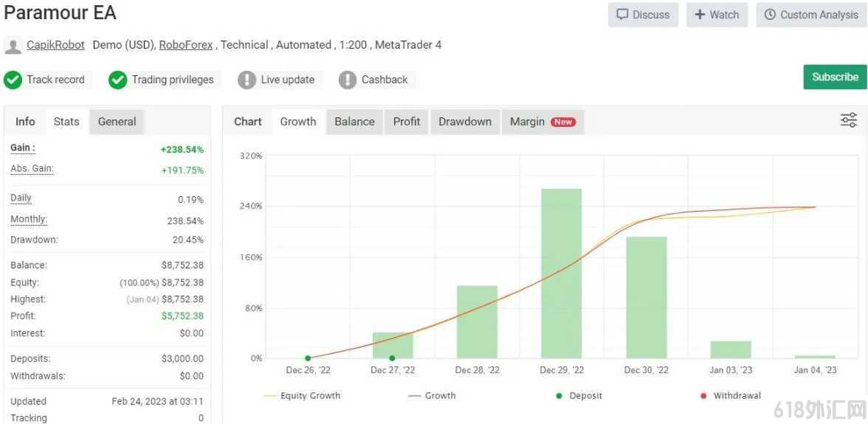Toggle Withdrawal legend markers
The image size is (868, 424).
(x=730, y=396)
